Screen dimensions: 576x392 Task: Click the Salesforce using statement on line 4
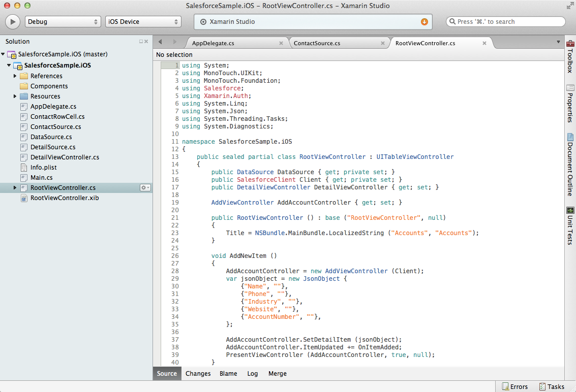[222, 88]
